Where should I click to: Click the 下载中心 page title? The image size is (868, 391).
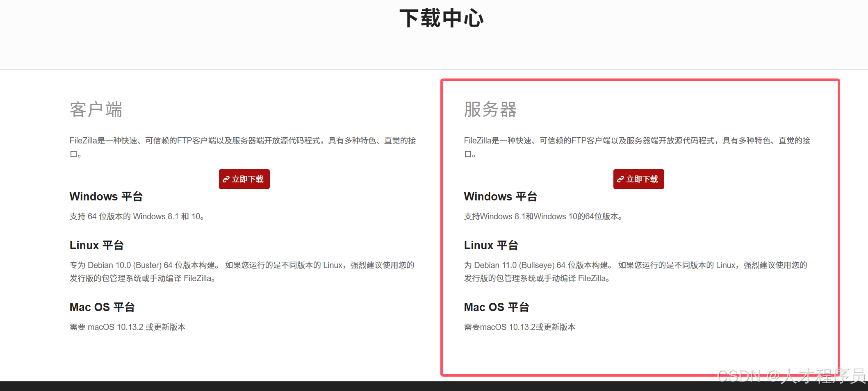[442, 18]
